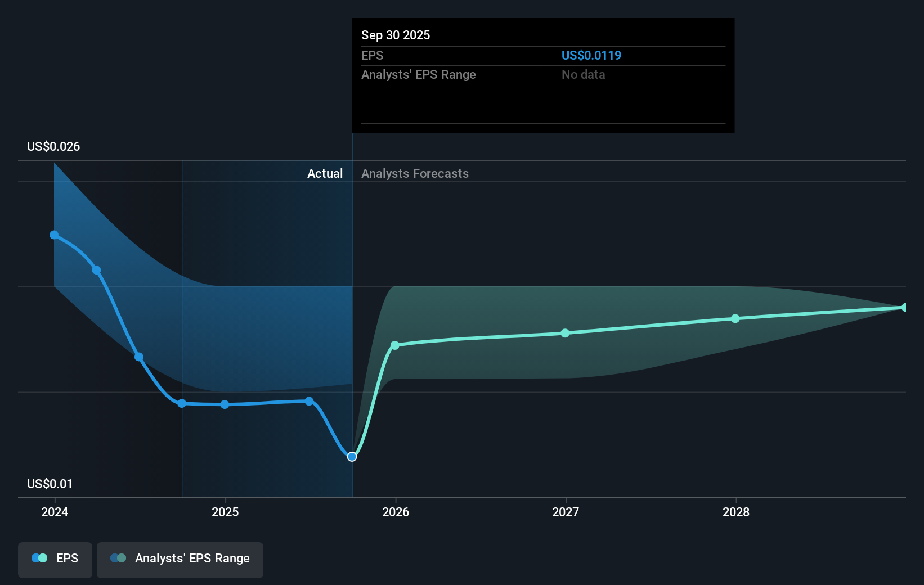This screenshot has width=924, height=585.
Task: Click the 2028 x-axis label
Action: coord(736,512)
